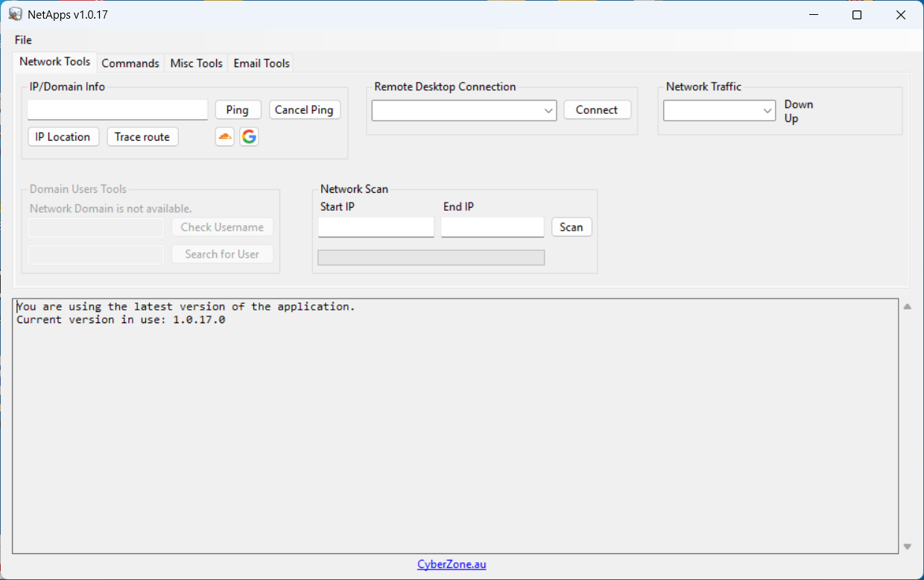
Task: Focus the Start IP input field
Action: pos(376,227)
